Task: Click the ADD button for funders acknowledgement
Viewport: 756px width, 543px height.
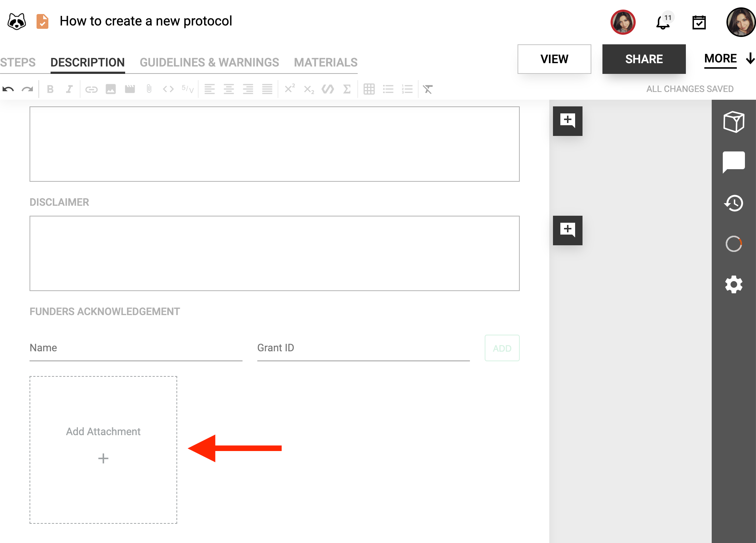Action: point(502,348)
